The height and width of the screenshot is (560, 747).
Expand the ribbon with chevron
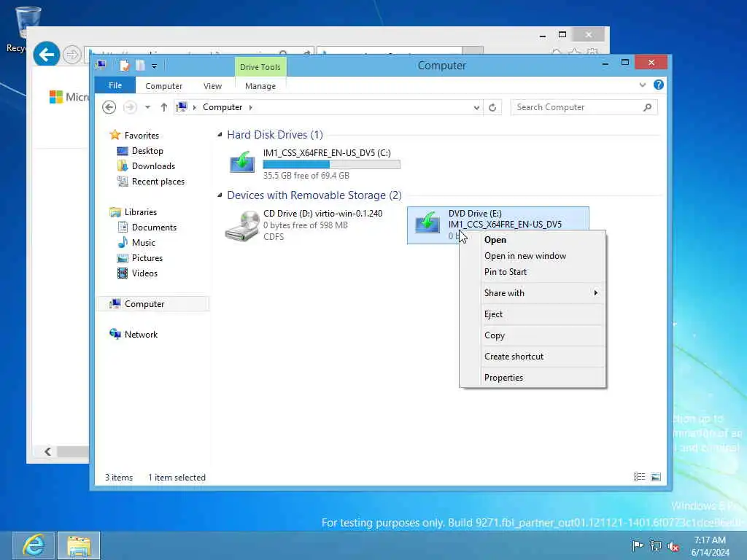point(642,85)
